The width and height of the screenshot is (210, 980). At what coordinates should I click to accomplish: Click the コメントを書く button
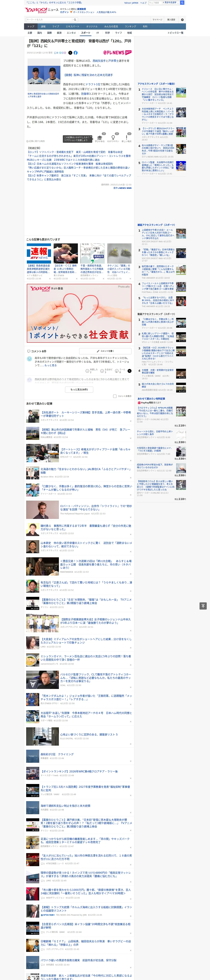[x=105, y=351]
